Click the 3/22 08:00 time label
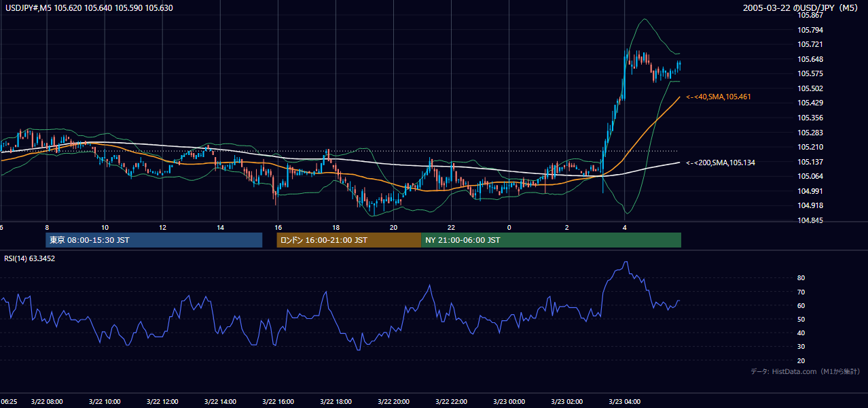The height and width of the screenshot is (408, 868). (x=47, y=402)
